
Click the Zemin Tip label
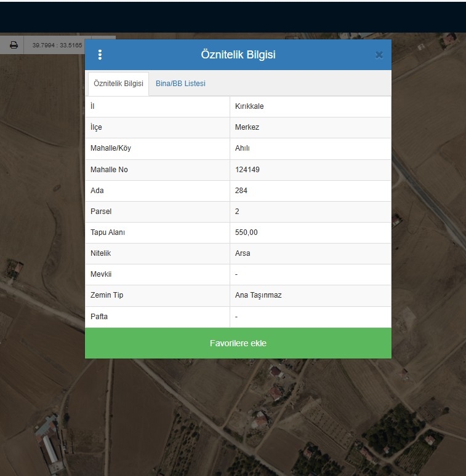click(x=106, y=295)
